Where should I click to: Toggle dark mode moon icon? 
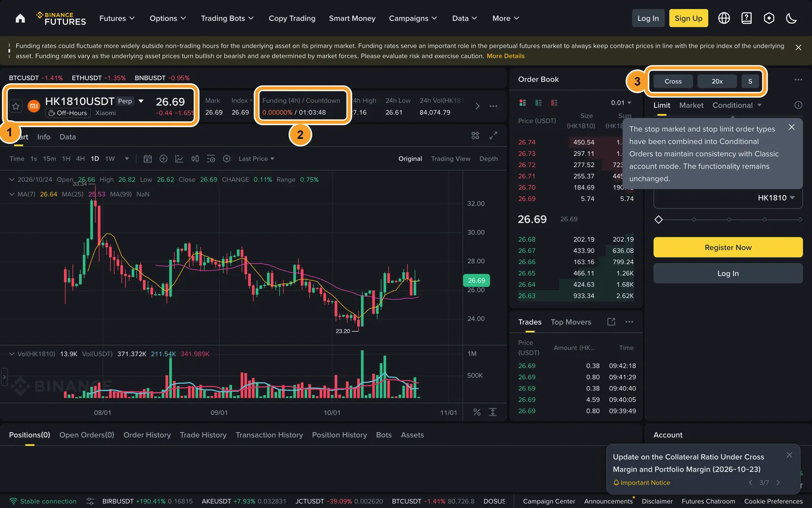pyautogui.click(x=791, y=18)
